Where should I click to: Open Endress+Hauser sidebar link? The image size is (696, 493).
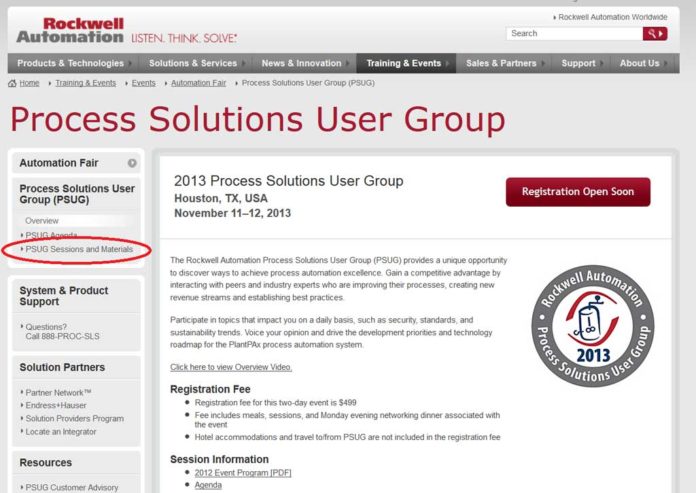56,406
